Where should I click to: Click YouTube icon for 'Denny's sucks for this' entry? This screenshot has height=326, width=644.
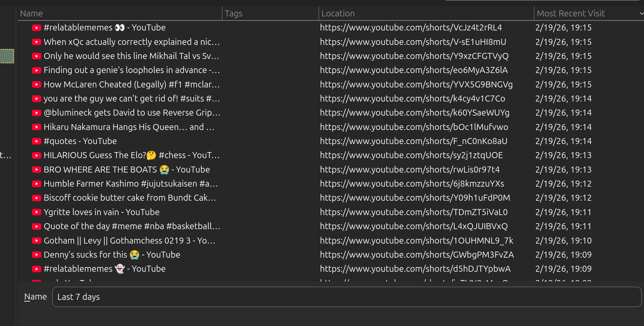[37, 255]
